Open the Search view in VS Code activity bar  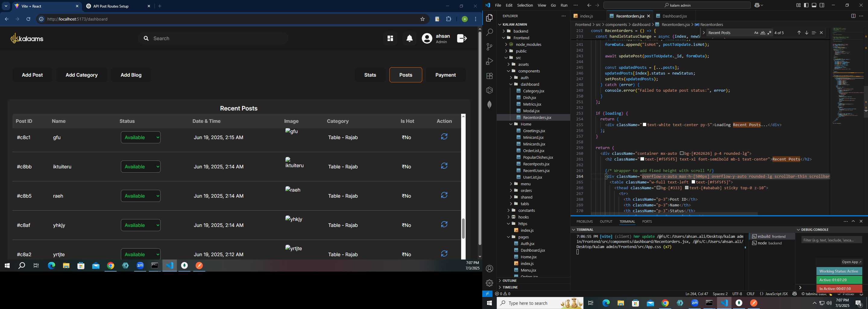pyautogui.click(x=489, y=32)
